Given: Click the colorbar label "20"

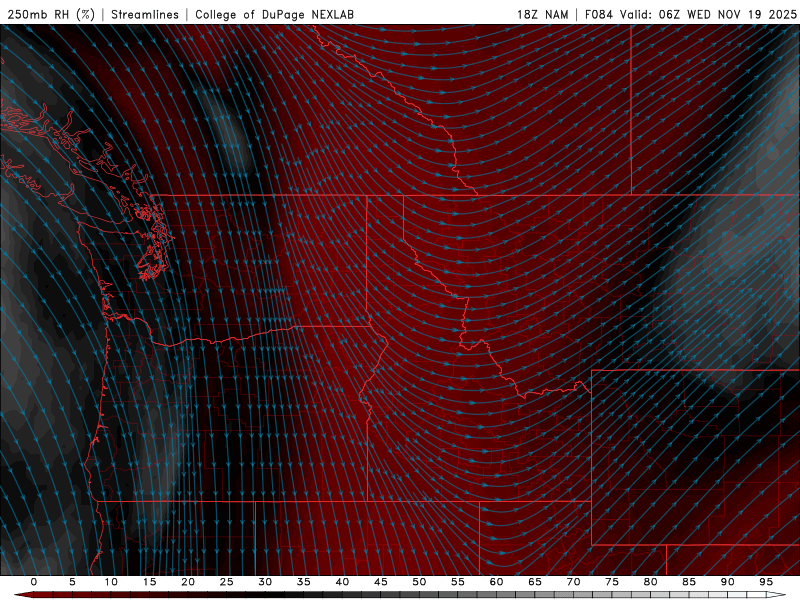Looking at the screenshot, I should point(188,582).
